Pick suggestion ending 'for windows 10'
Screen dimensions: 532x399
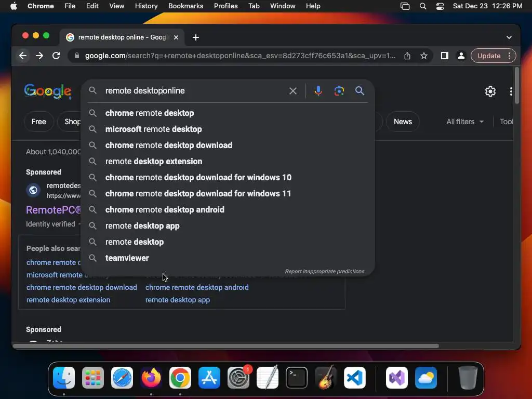click(x=228, y=178)
